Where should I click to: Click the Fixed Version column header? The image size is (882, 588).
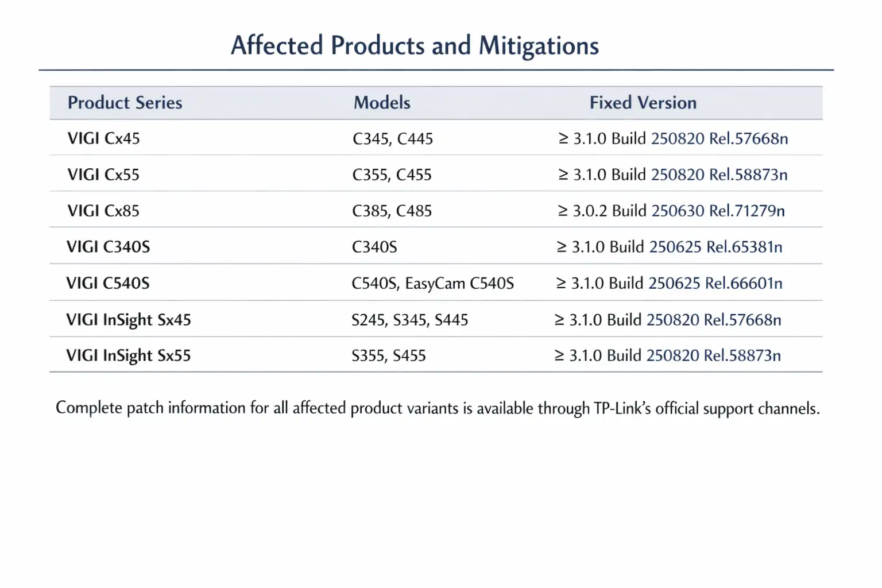pos(643,103)
